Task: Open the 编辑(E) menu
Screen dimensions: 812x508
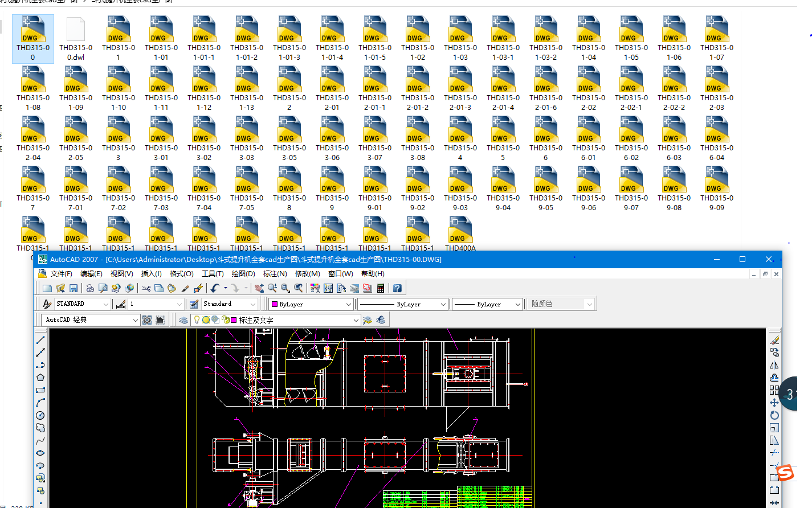Action: tap(91, 274)
